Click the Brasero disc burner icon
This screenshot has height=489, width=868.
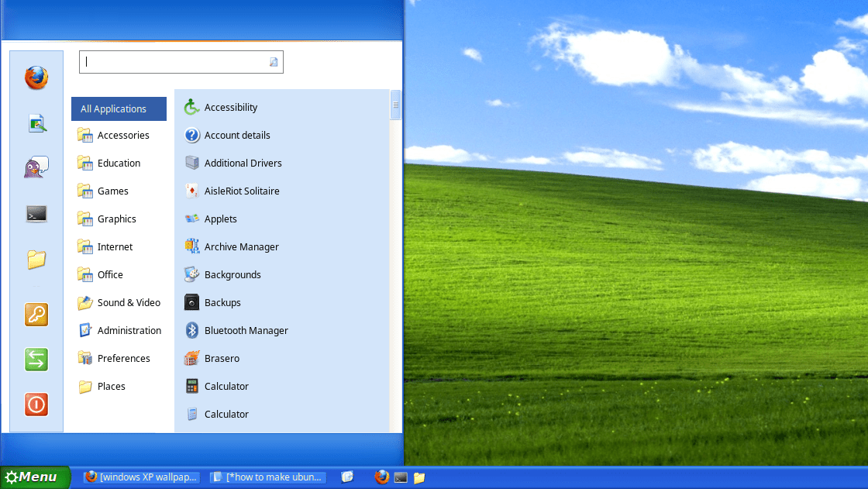pos(191,358)
